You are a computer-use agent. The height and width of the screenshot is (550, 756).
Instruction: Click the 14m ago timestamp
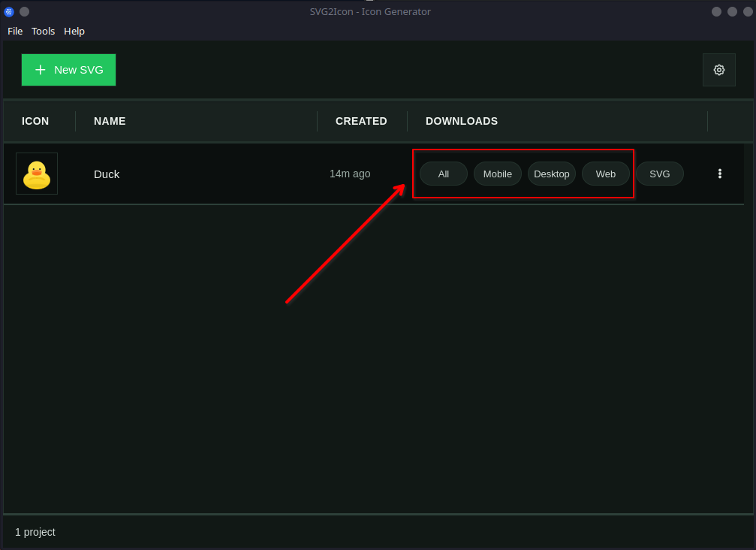tap(350, 174)
